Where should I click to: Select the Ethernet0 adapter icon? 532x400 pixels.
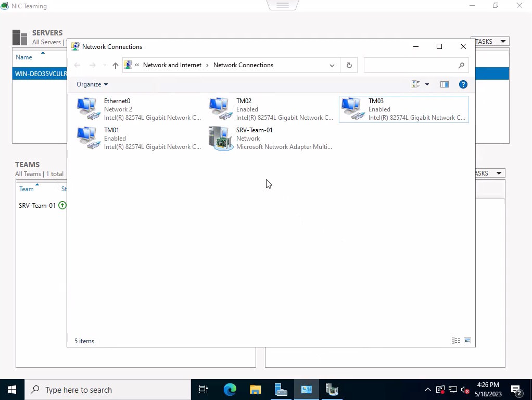pyautogui.click(x=88, y=109)
